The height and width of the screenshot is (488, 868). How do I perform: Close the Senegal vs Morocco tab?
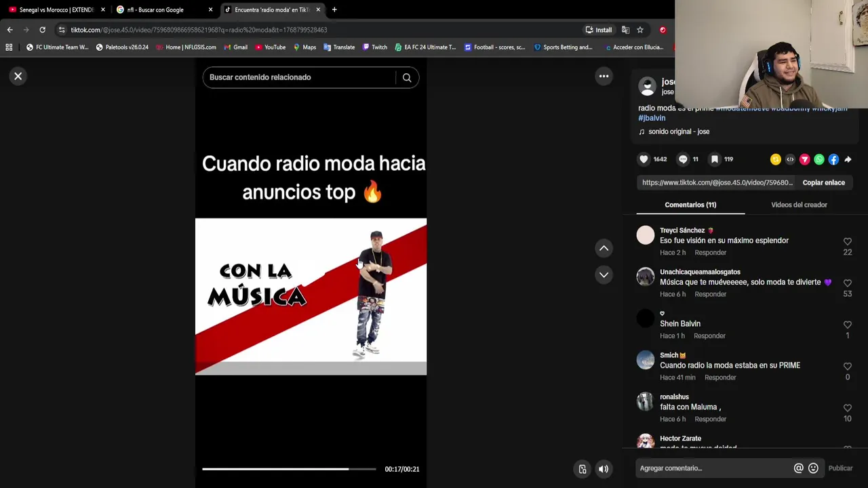103,9
